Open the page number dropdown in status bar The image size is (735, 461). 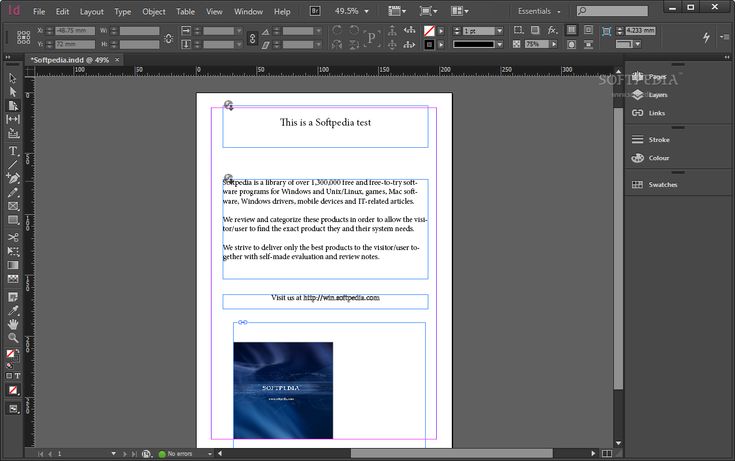113,453
